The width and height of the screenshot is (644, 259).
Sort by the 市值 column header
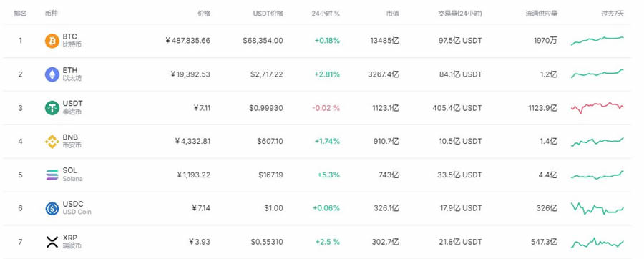pyautogui.click(x=392, y=14)
